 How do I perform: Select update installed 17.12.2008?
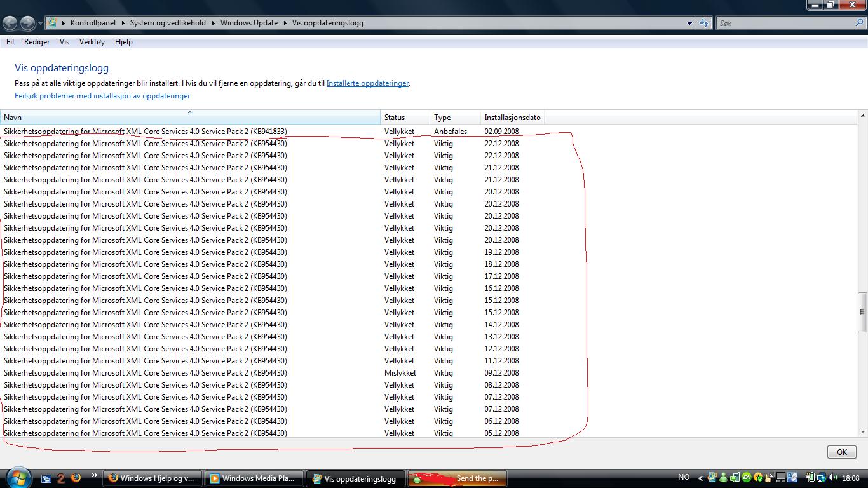click(x=272, y=276)
